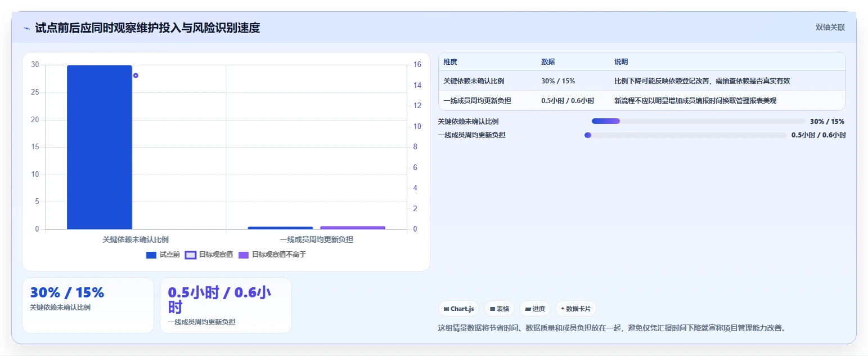The image size is (868, 356).
Task: Click the 说明 column header
Action: point(621,62)
